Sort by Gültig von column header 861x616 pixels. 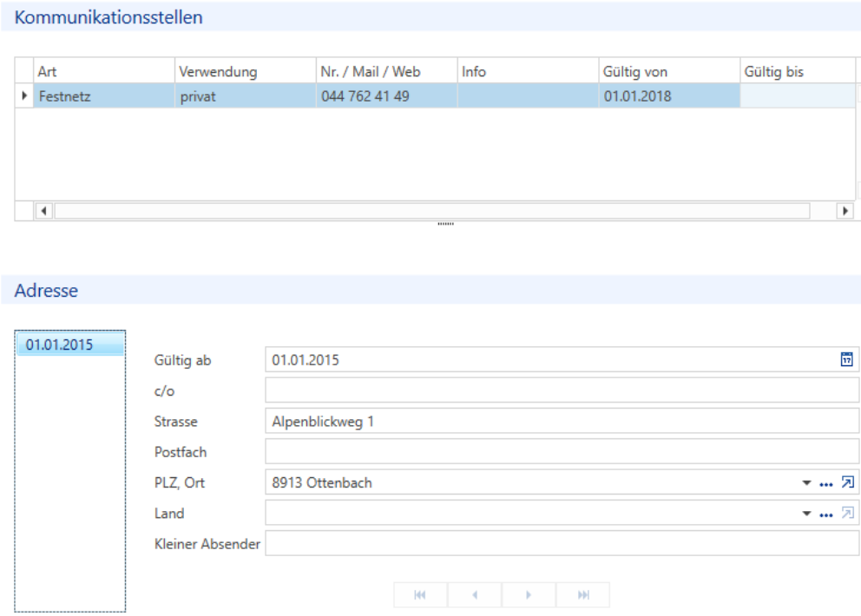[669, 71]
